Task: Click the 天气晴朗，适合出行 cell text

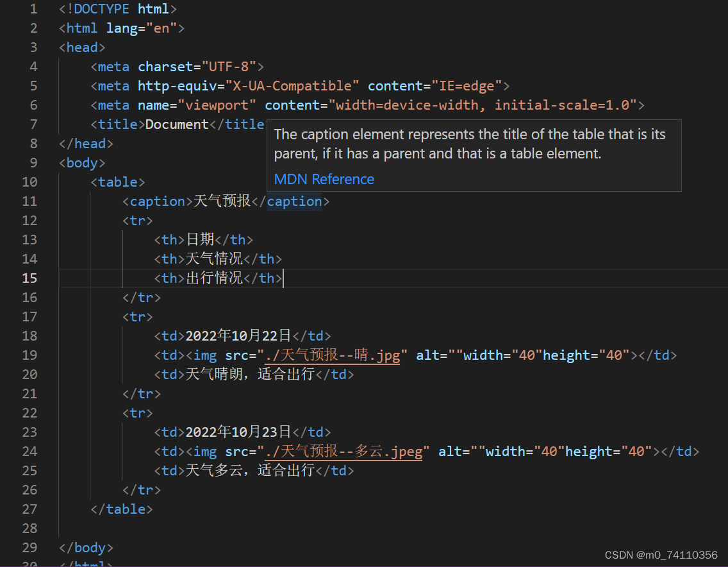Action: coord(250,374)
